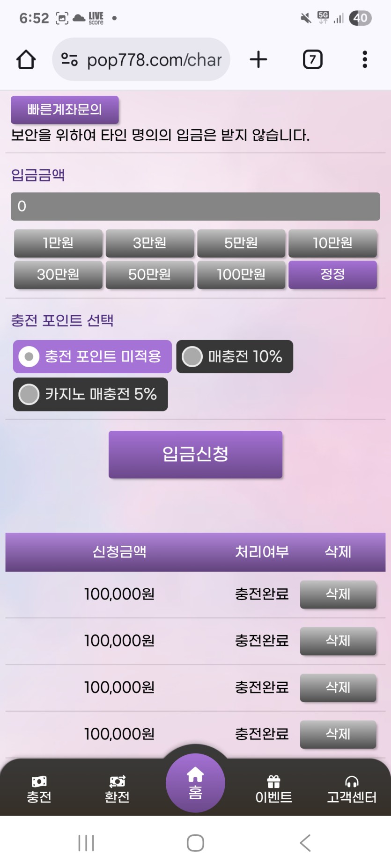The height and width of the screenshot is (868, 391).
Task: Focus the 입금금액 amount input field
Action: [x=195, y=206]
